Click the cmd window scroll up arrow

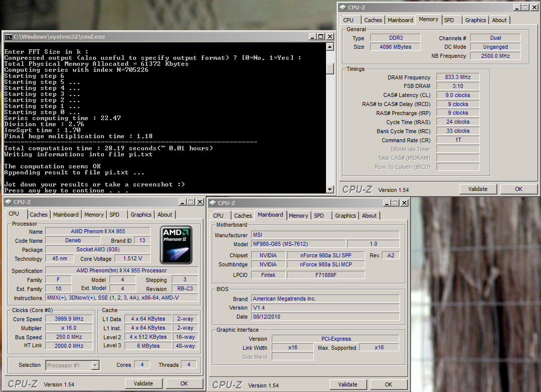pyautogui.click(x=330, y=46)
